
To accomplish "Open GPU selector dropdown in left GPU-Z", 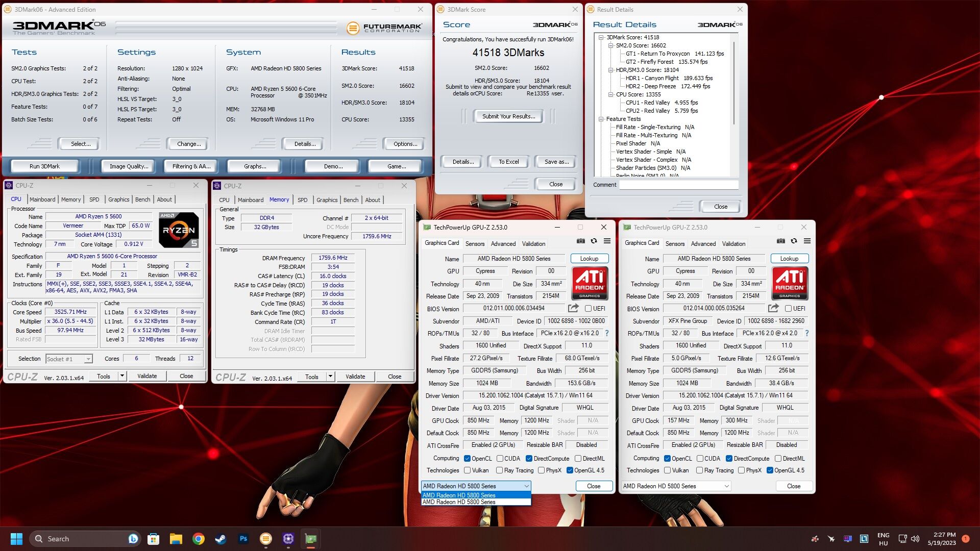I will pos(476,486).
